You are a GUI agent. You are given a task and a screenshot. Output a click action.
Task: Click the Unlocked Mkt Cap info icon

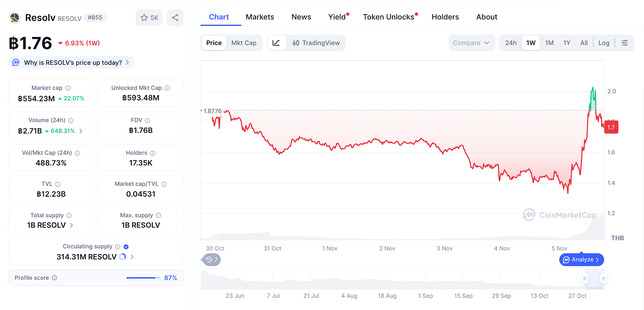(x=167, y=88)
